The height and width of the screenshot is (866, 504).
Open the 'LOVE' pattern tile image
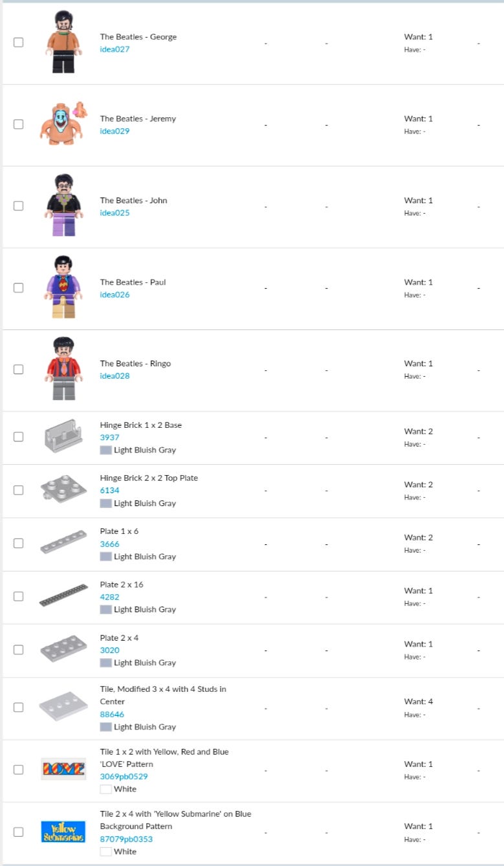(63, 769)
